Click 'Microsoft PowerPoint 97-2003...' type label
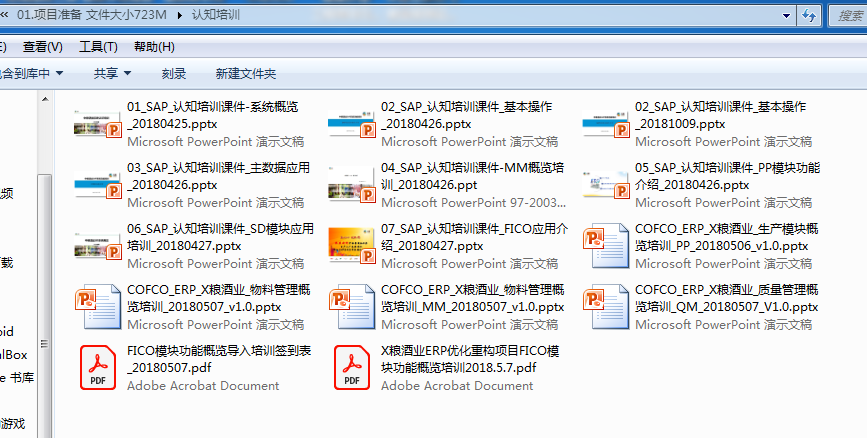The height and width of the screenshot is (438, 867). pos(473,202)
